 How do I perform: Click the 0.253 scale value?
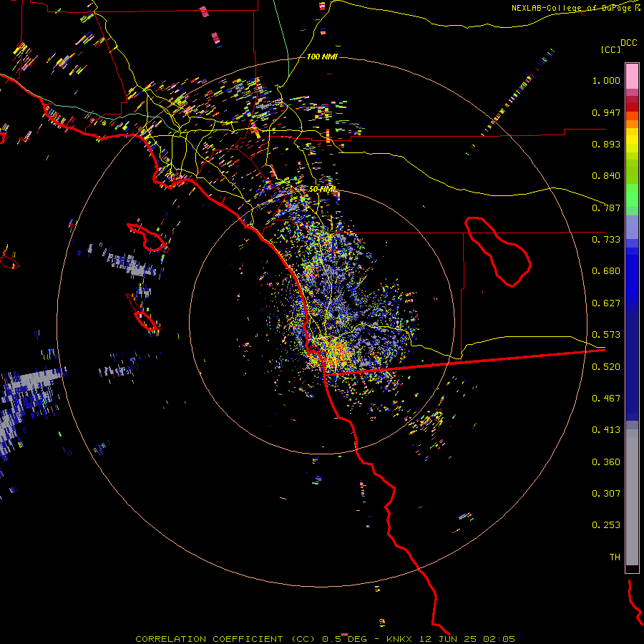[x=606, y=525]
